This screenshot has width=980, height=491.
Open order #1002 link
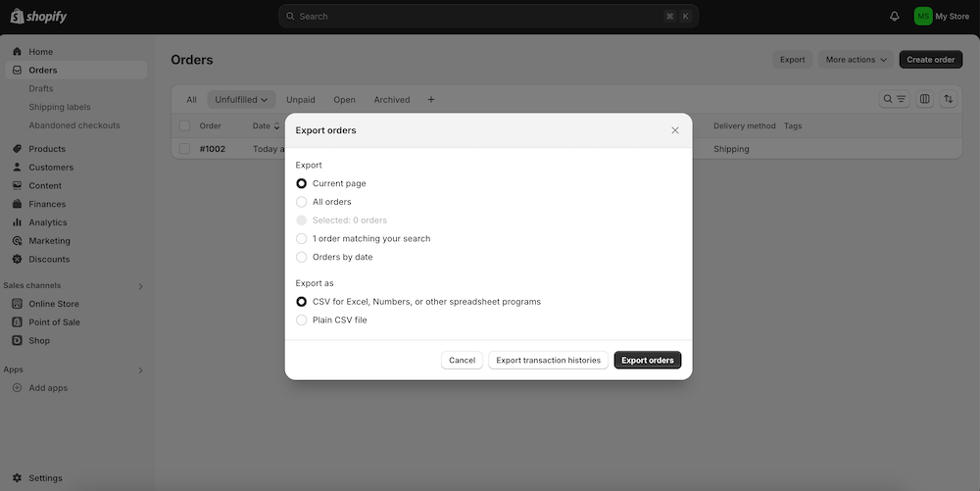(213, 149)
